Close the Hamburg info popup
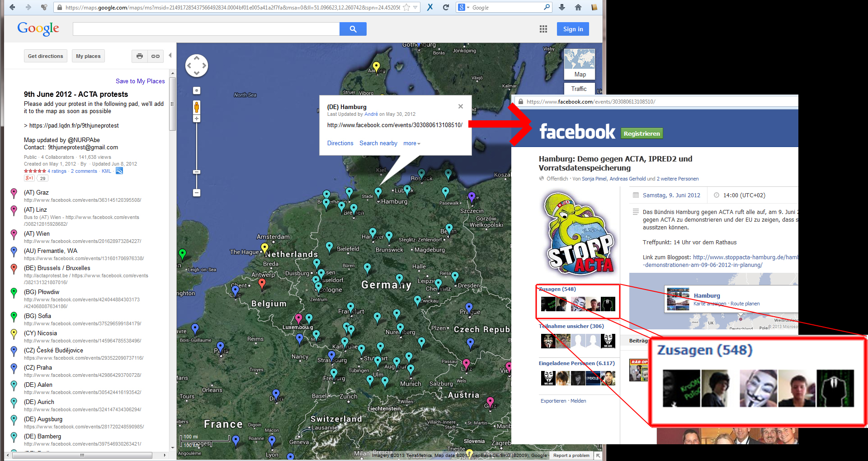 [x=460, y=106]
